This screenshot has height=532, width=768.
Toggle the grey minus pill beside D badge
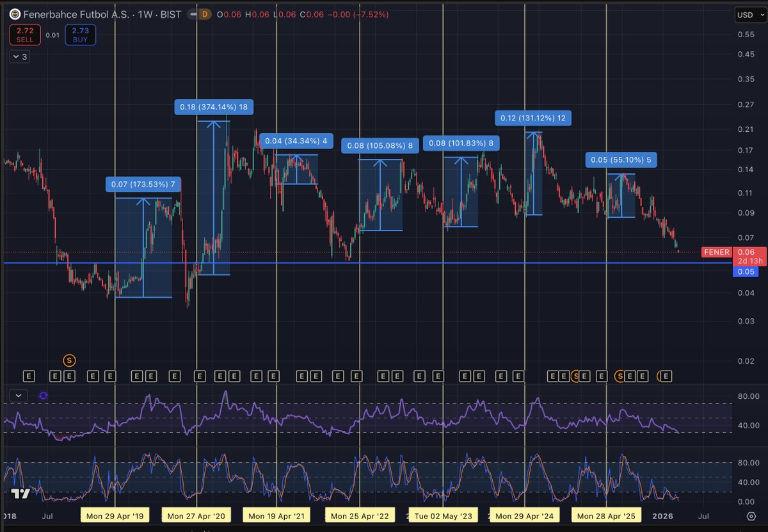[192, 14]
